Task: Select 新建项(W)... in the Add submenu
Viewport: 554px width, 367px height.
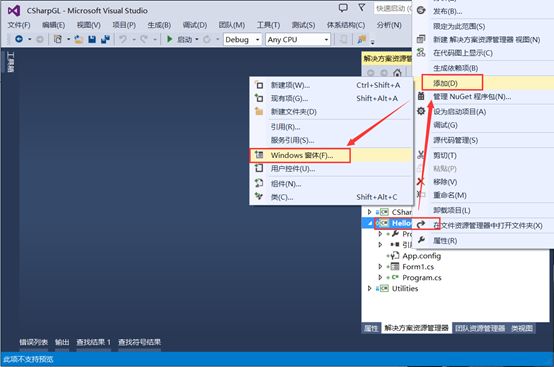Action: point(331,85)
